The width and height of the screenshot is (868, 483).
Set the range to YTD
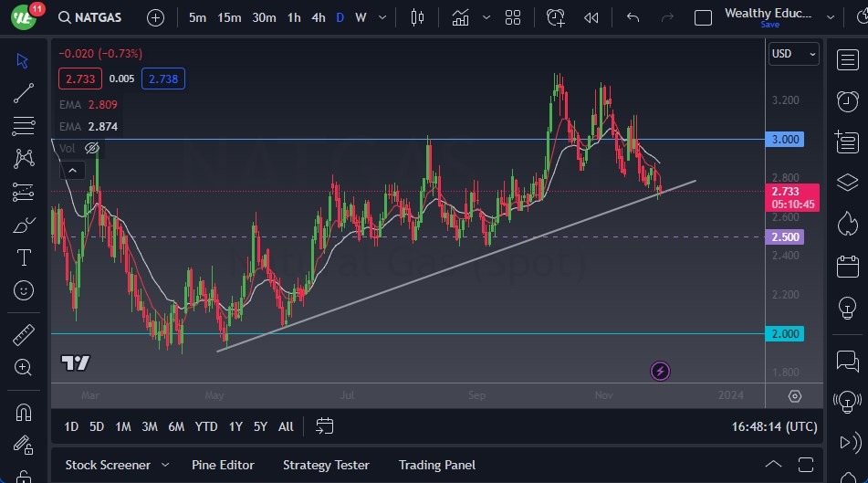206,426
